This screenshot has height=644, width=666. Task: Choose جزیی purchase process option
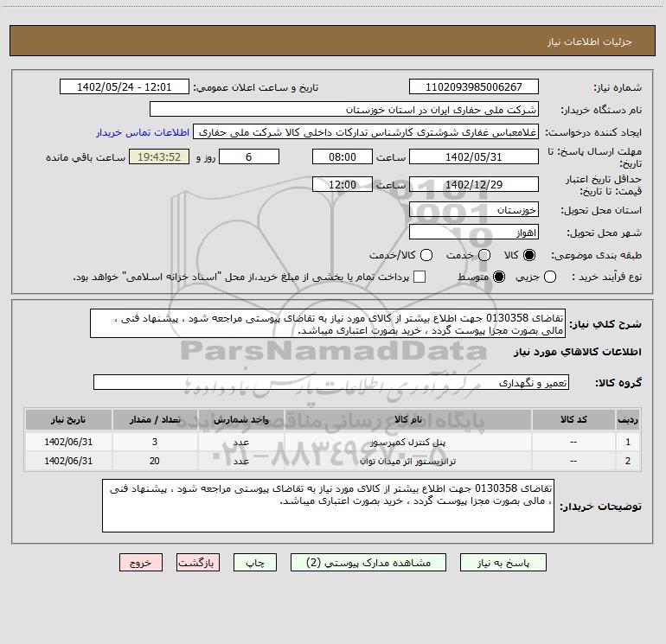pyautogui.click(x=550, y=277)
